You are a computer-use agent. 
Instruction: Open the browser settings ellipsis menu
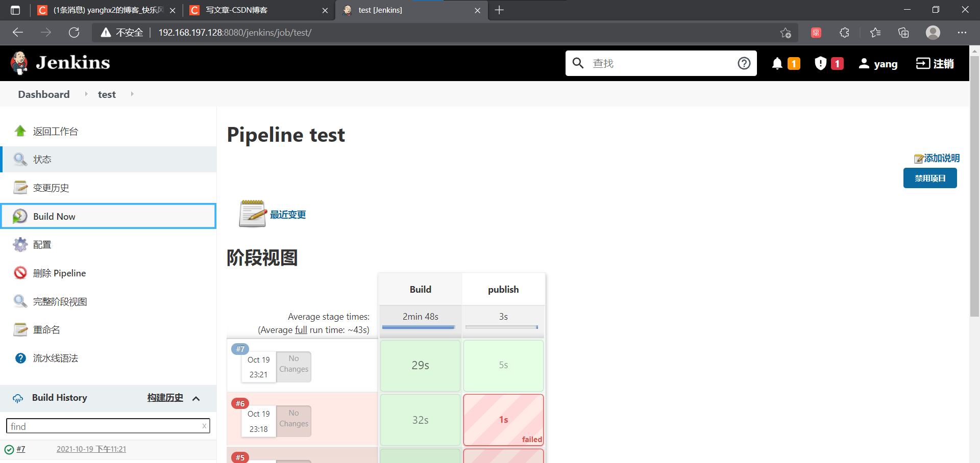[962, 33]
